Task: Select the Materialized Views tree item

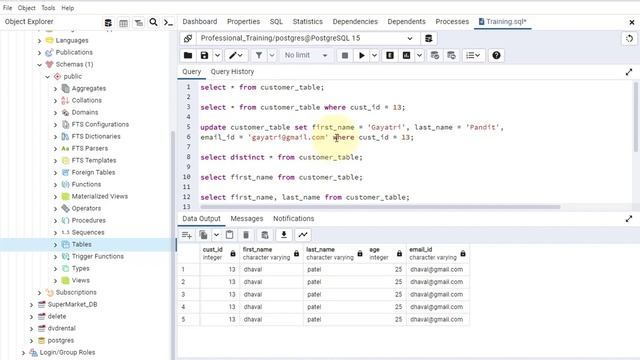Action: (100, 196)
